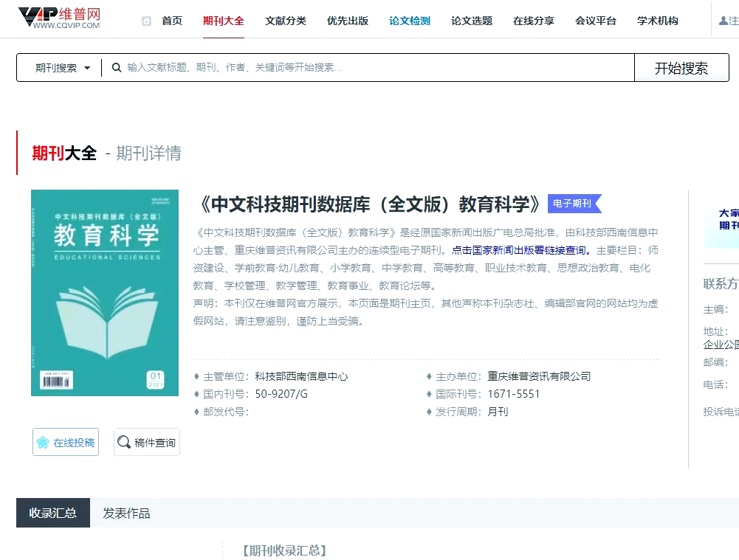Viewport: 739px width, 560px height.
Task: Click the 【期刊收录汇总】 heading
Action: coord(285,550)
